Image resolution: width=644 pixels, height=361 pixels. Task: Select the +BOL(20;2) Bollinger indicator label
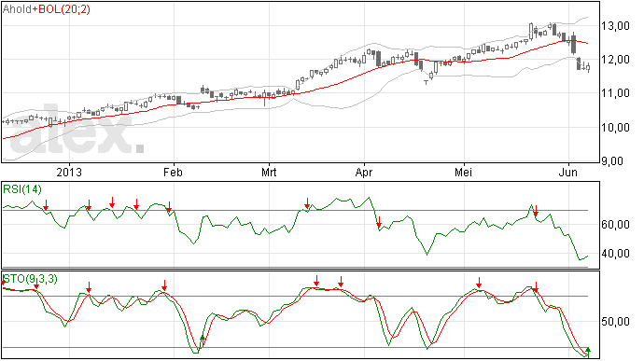(x=62, y=9)
